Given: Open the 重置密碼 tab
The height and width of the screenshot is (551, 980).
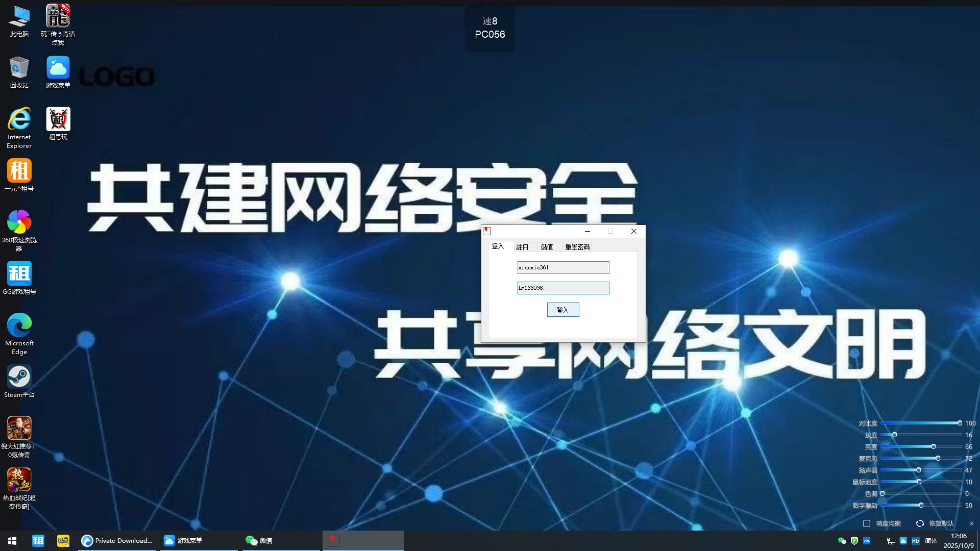Looking at the screenshot, I should pos(577,247).
